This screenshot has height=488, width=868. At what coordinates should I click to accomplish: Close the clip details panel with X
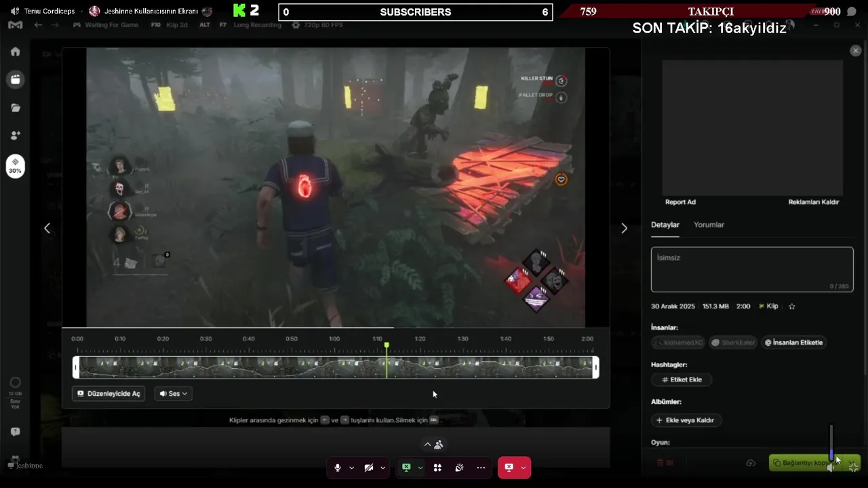pos(855,51)
